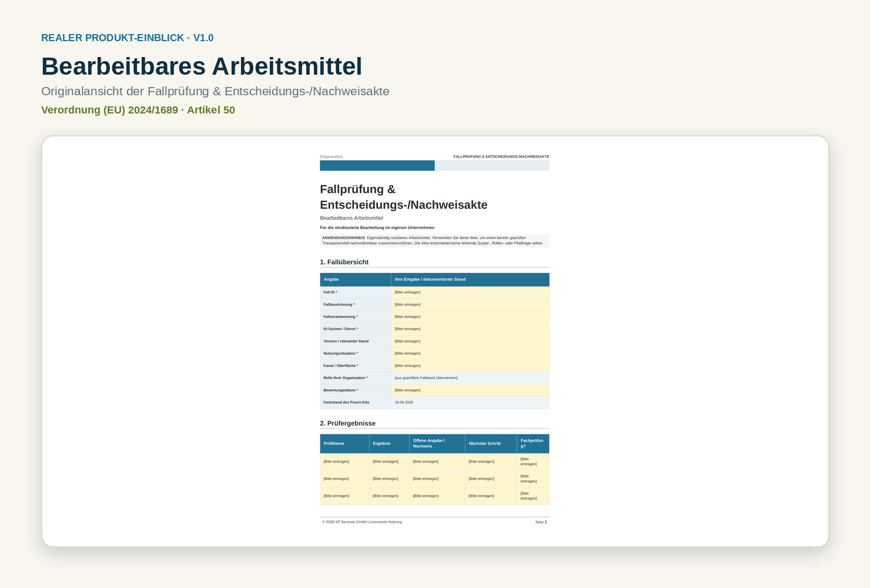Click the 'Fachprüfung?' column header
The width and height of the screenshot is (870, 588).
[x=533, y=444]
